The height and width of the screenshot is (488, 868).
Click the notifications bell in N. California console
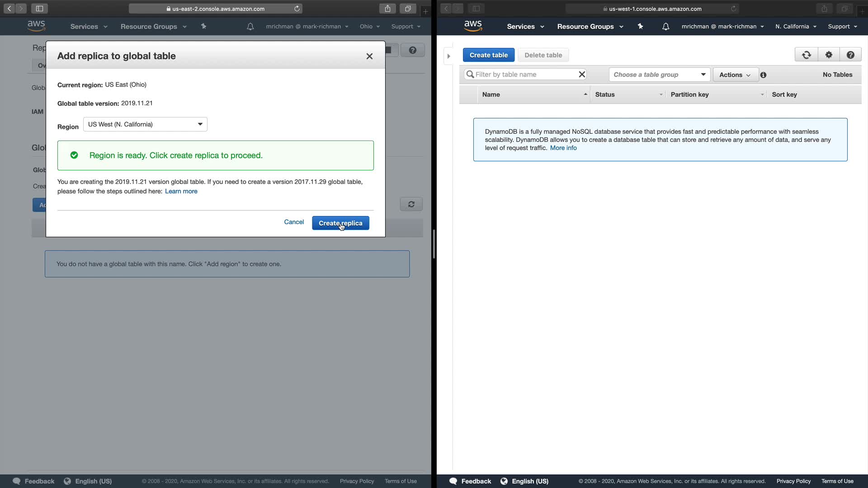tap(665, 27)
